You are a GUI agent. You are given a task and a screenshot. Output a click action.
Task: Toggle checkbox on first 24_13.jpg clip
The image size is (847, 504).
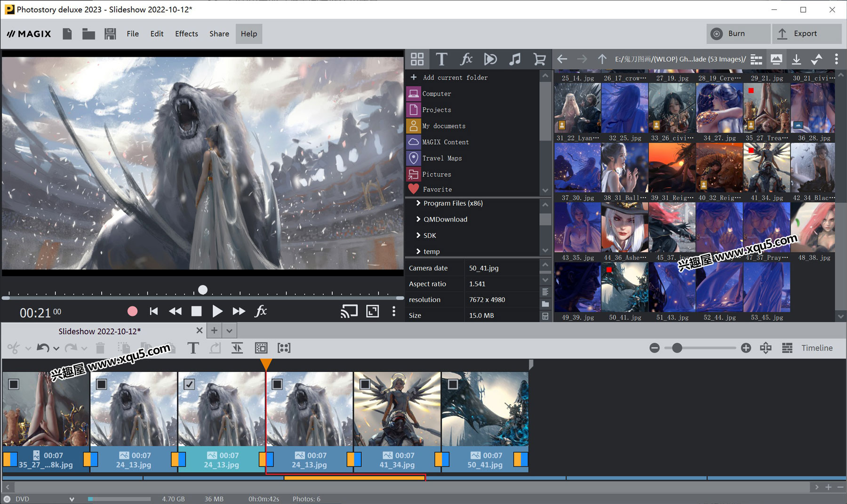coord(101,384)
